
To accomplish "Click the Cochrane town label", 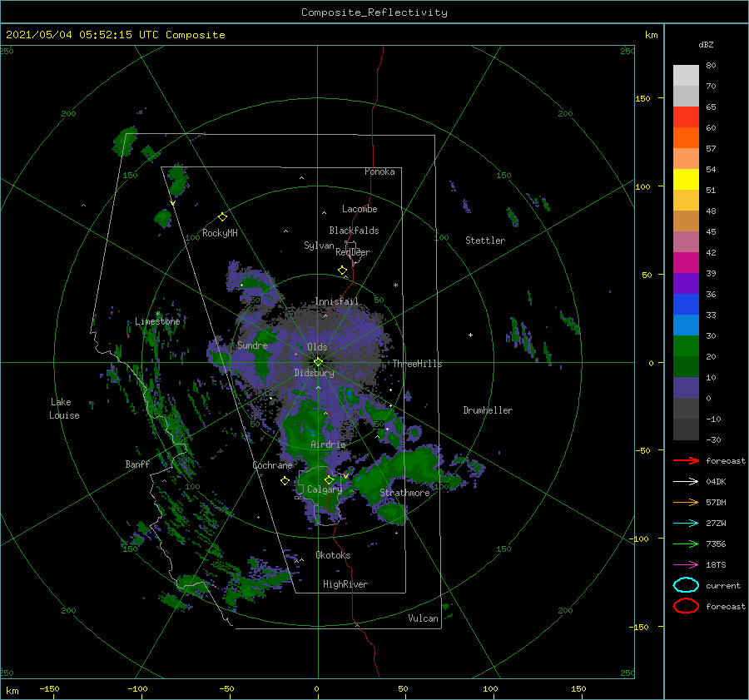I will click(272, 465).
